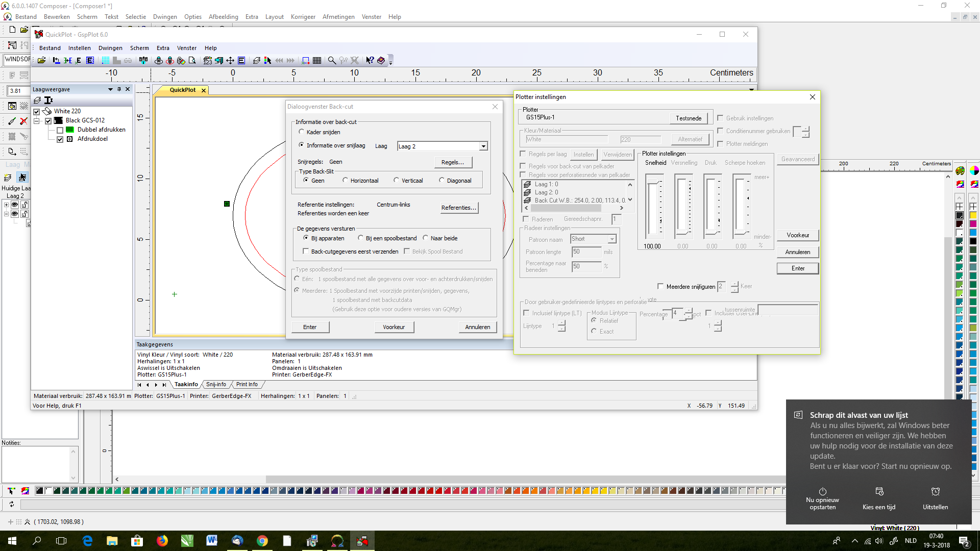
Task: Click the unlock padlock icon in second layer row
Action: click(x=24, y=214)
